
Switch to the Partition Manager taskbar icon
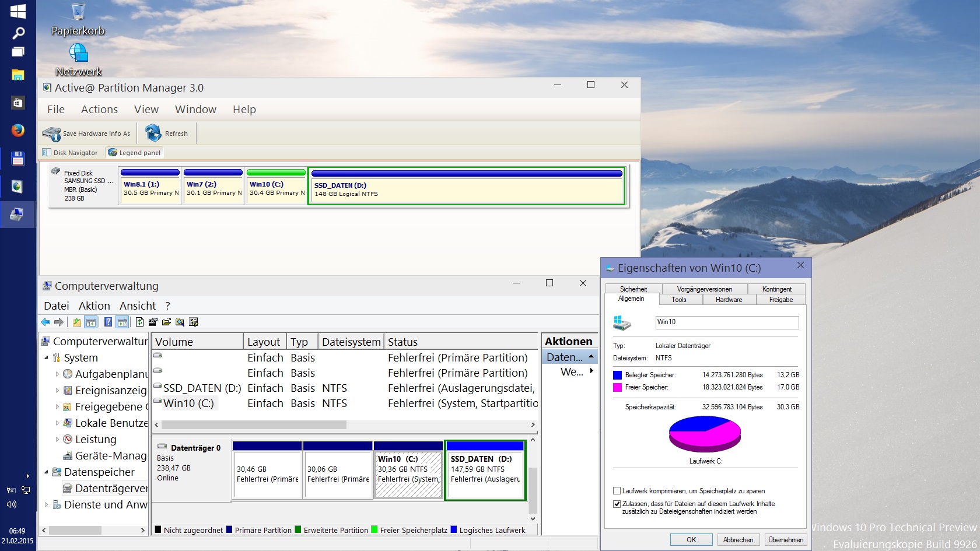[18, 186]
